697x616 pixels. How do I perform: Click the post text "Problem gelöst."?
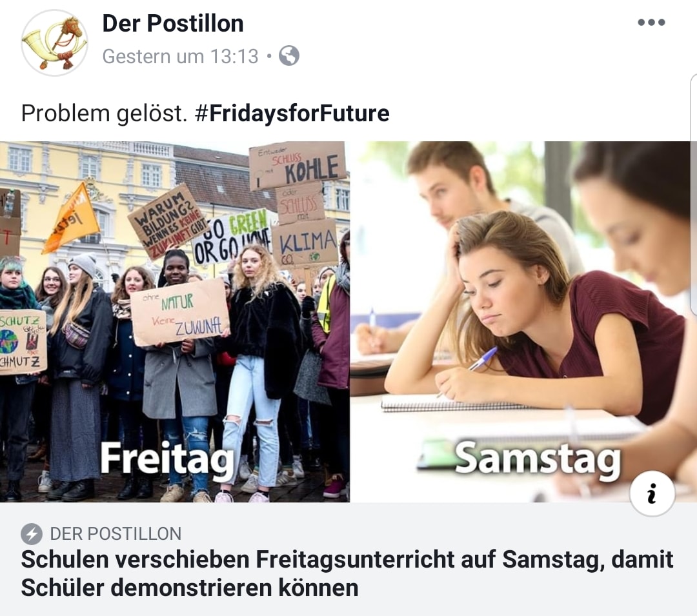pyautogui.click(x=104, y=114)
